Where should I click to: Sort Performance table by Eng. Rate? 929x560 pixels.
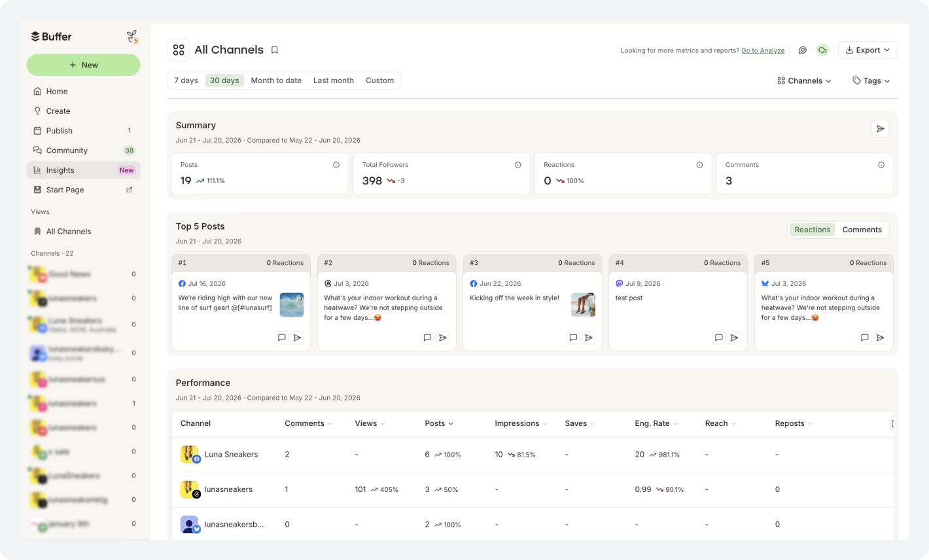[x=656, y=423]
